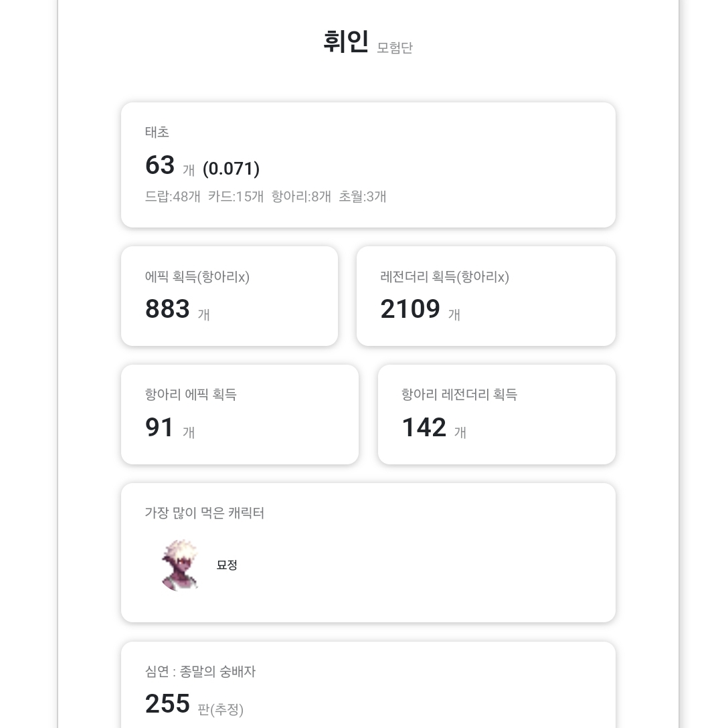The width and height of the screenshot is (722, 728).
Task: Click the 휘인 adventure group title
Action: tap(345, 42)
